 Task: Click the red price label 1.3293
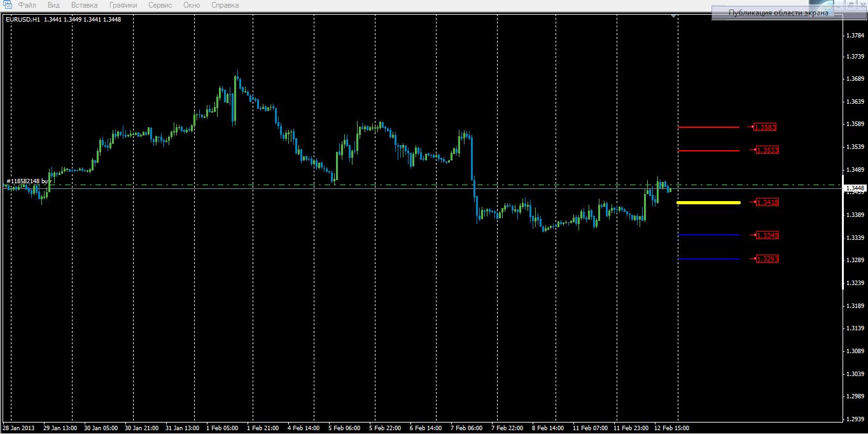pos(767,259)
